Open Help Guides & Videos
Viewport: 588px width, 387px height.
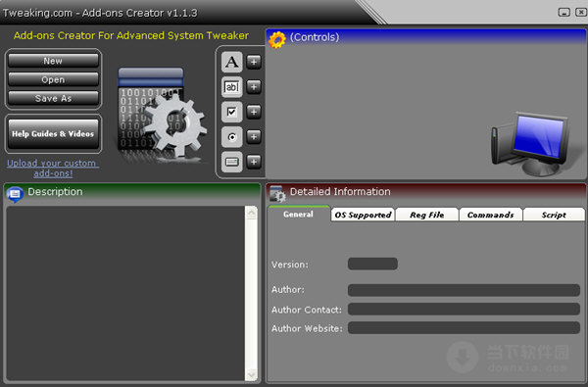(x=53, y=134)
